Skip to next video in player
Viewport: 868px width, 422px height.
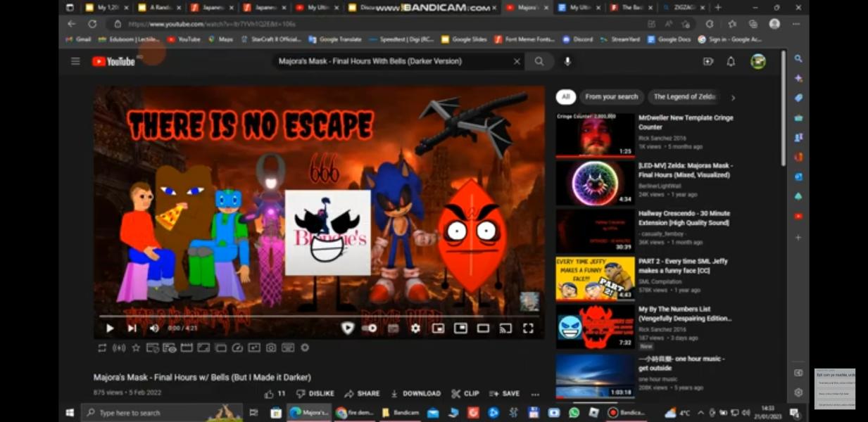tap(132, 328)
